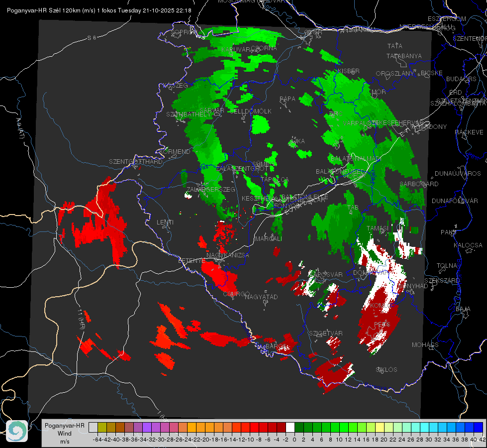Click the swirl logo icon at bottom-left
The height and width of the screenshot is (448, 487).
17,431
